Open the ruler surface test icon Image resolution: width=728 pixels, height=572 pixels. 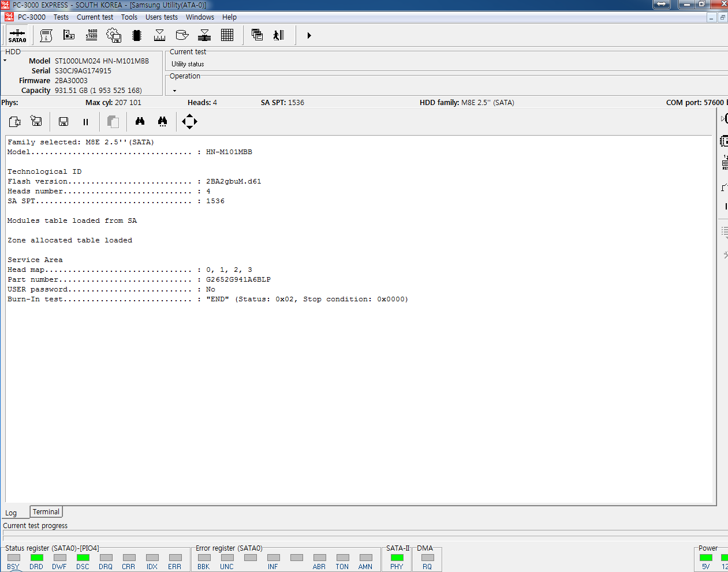pyautogui.click(x=160, y=36)
